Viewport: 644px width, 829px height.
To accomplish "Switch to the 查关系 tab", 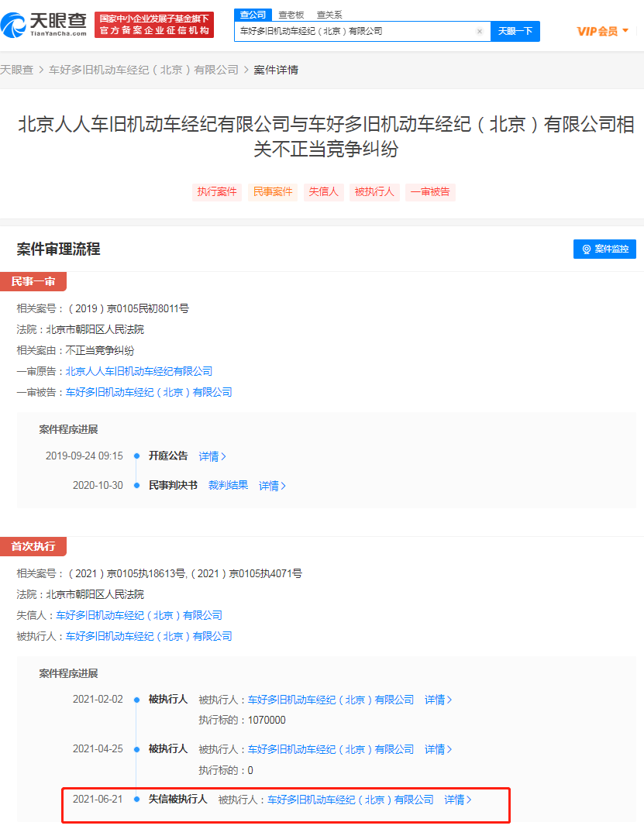I will point(329,15).
